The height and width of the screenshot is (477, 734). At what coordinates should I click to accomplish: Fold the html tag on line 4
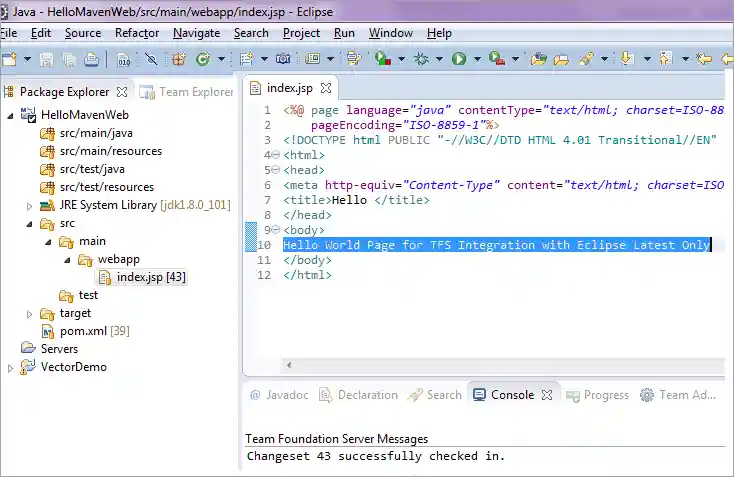[276, 154]
